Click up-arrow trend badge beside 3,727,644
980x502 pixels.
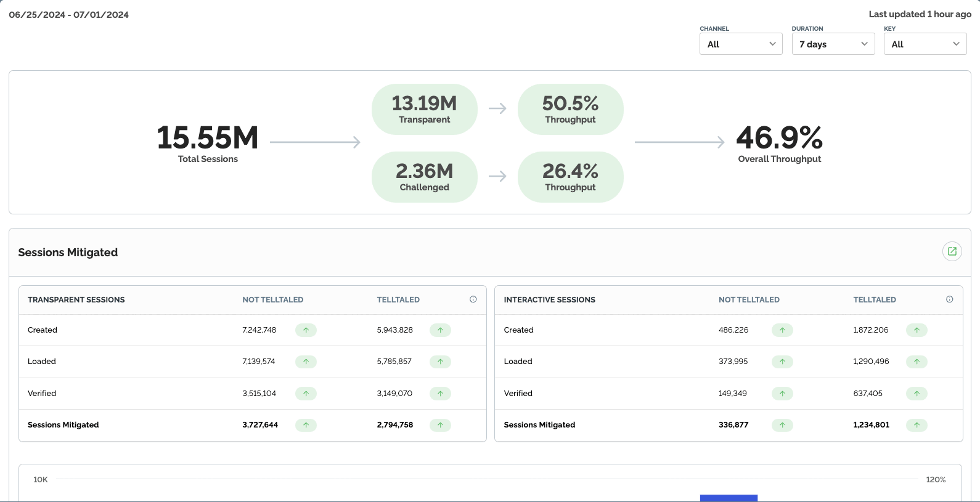306,425
